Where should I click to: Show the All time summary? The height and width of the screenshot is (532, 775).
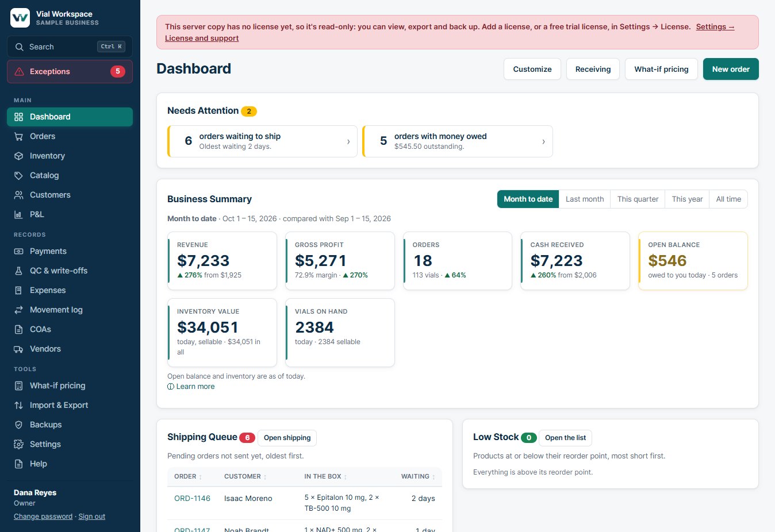tap(728, 199)
